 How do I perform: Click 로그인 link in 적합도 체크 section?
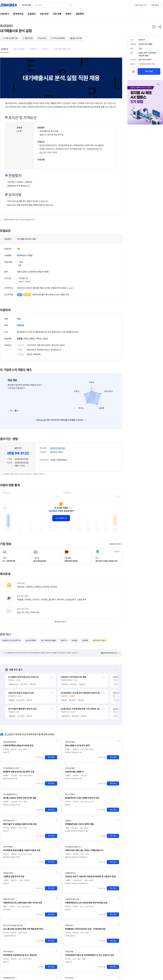(x=43, y=420)
